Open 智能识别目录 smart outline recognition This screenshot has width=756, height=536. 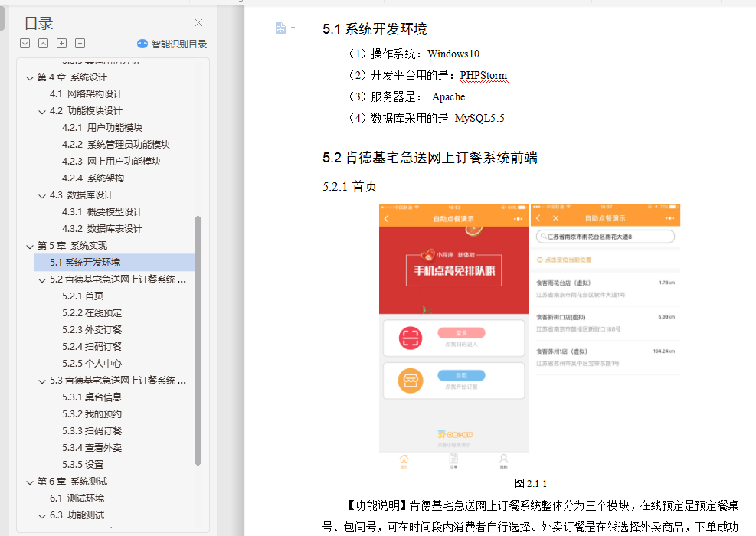(x=172, y=44)
